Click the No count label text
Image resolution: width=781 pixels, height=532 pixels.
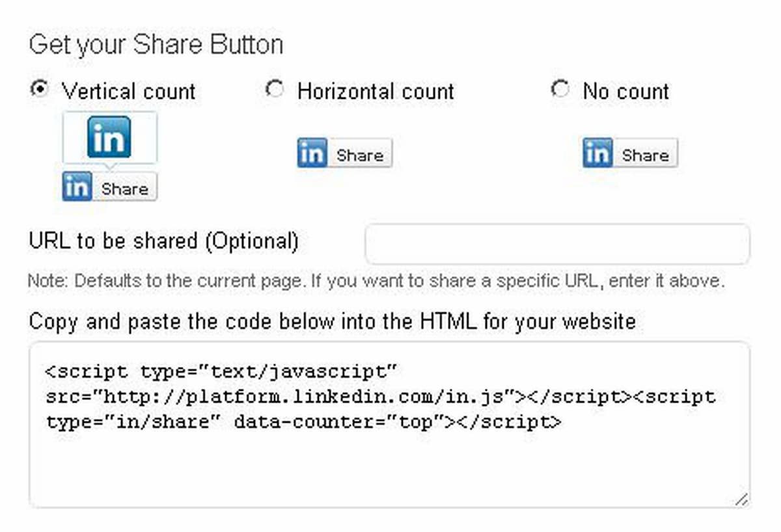coord(626,91)
